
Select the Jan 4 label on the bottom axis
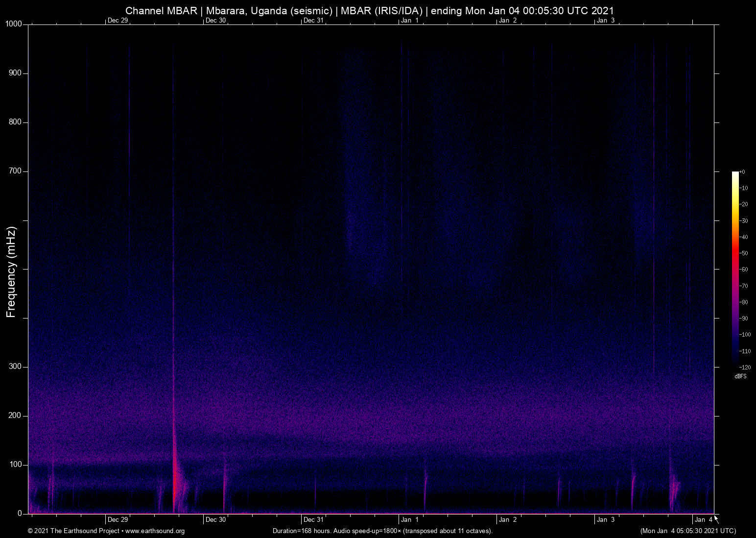[x=703, y=519]
